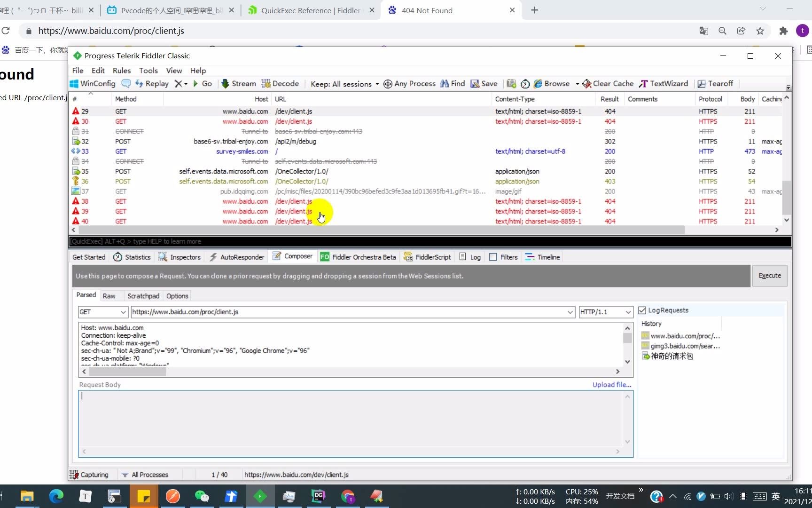This screenshot has height=508, width=812.
Task: Expand the Browse dropdown arrow
Action: tap(577, 84)
